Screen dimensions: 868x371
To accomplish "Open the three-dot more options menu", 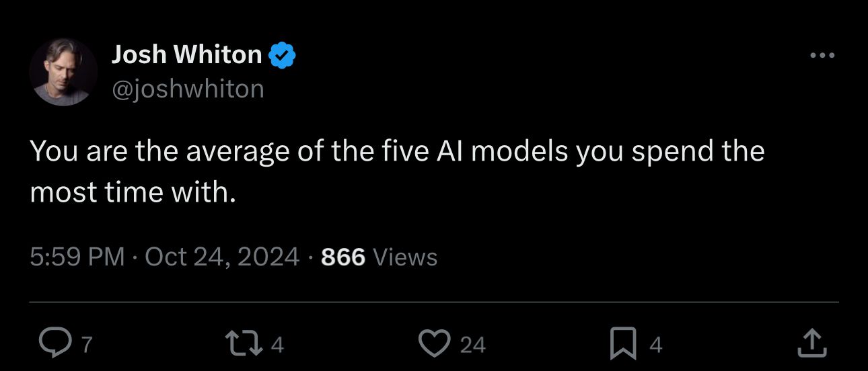I will tap(822, 56).
